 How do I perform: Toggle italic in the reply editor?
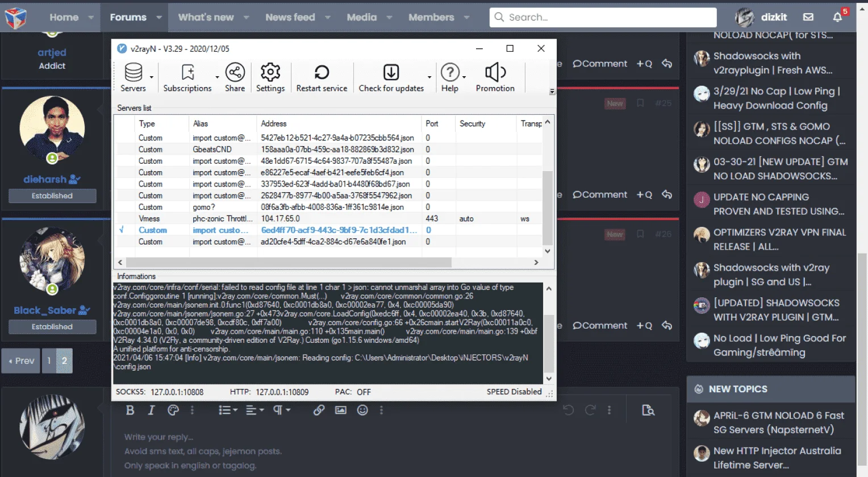pyautogui.click(x=151, y=410)
